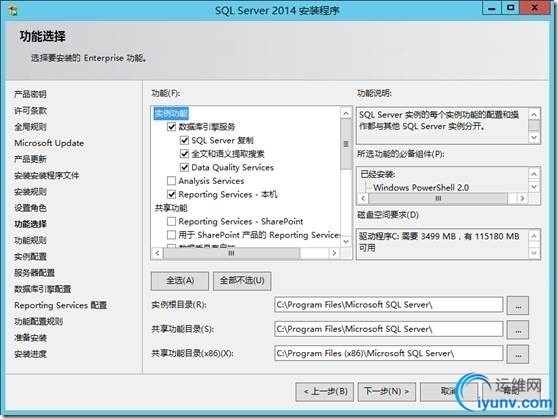Browse for 实例根目录 with ... button
The width and height of the screenshot is (558, 419).
(518, 305)
